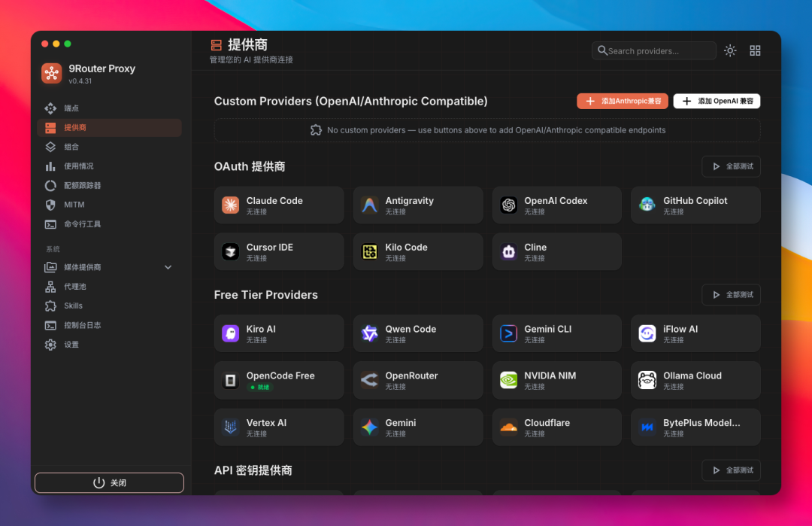This screenshot has width=812, height=526.
Task: Open 代理池 in sidebar
Action: pyautogui.click(x=109, y=287)
